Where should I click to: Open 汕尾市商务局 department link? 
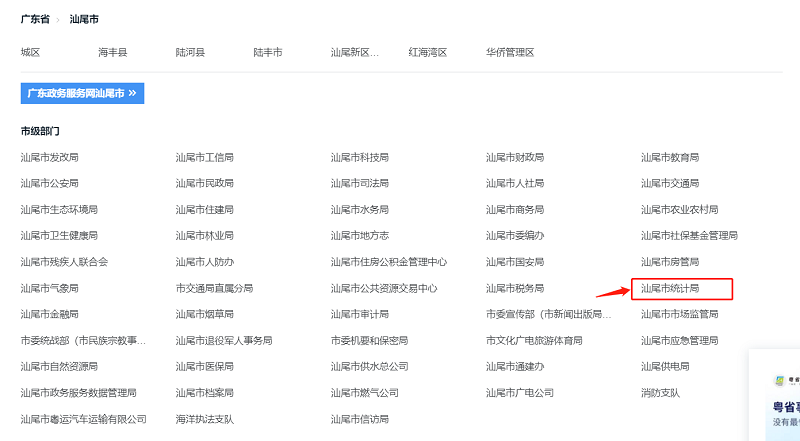click(515, 209)
